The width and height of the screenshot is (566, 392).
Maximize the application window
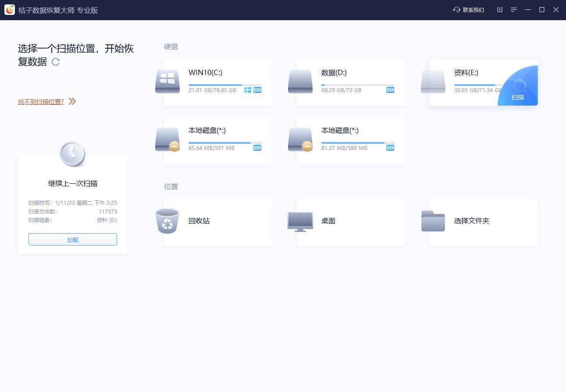541,10
